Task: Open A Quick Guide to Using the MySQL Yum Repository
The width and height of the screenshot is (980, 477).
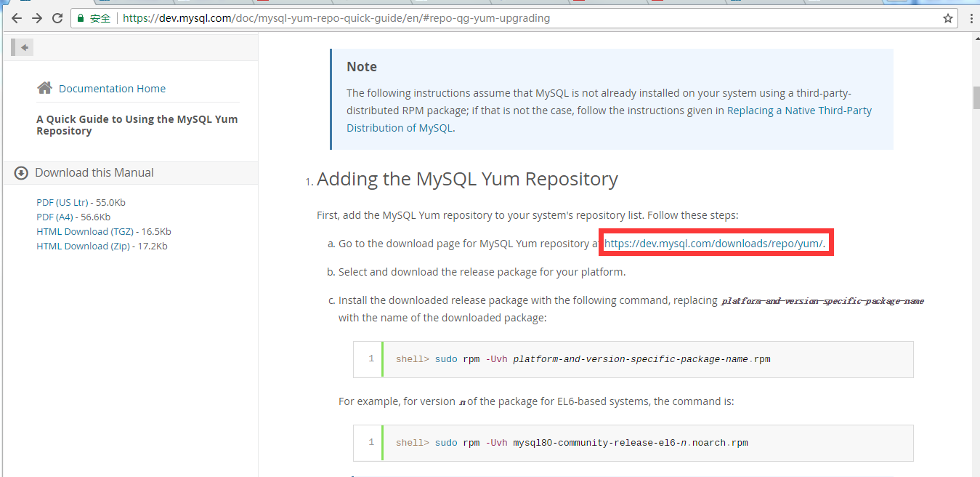Action: 137,125
